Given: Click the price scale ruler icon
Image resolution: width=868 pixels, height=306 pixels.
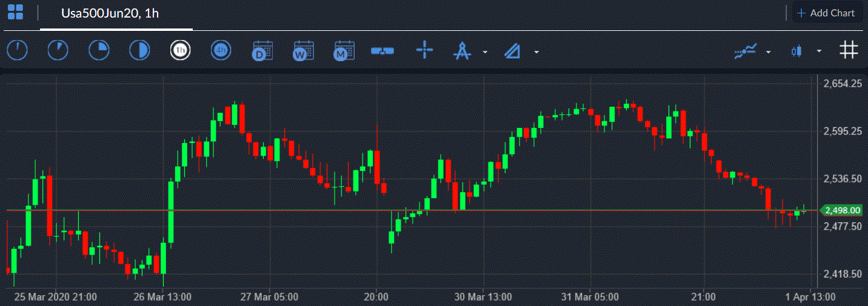Looking at the screenshot, I should [x=382, y=51].
